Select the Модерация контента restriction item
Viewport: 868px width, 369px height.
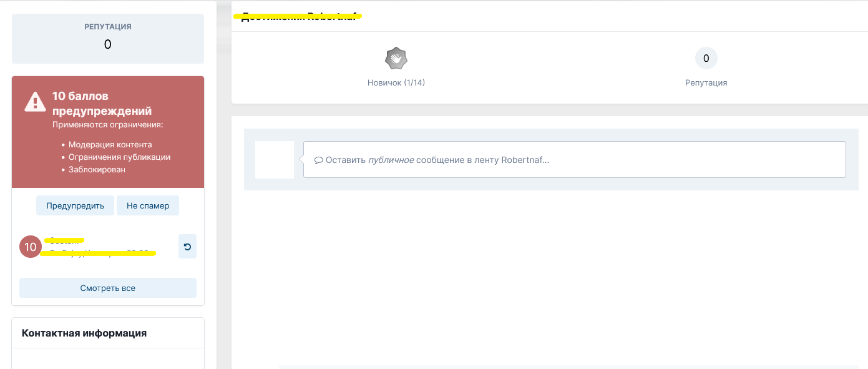pos(110,145)
